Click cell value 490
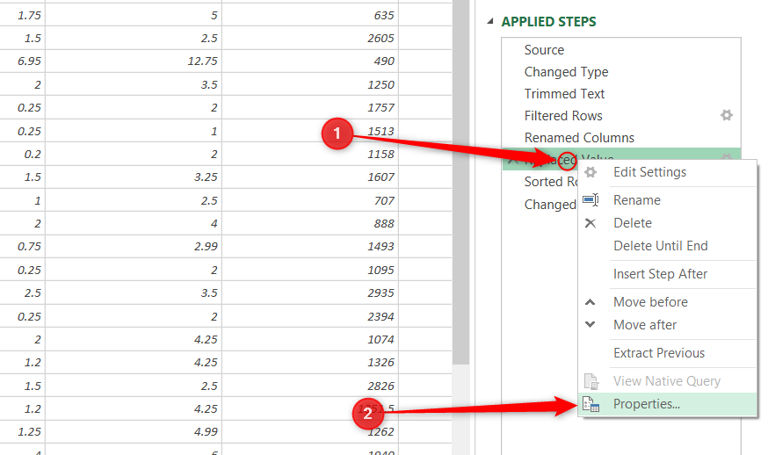 point(384,61)
